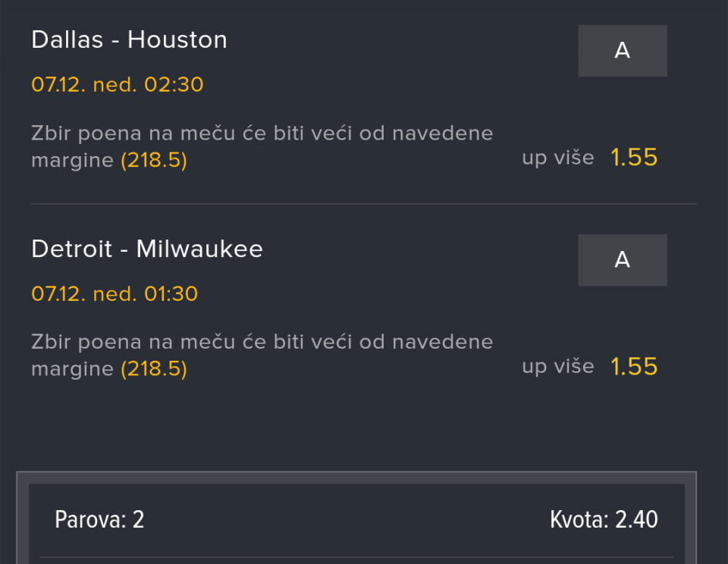The image size is (728, 564).
Task: Click the horizontal line beneath the Parova row
Action: (356, 558)
